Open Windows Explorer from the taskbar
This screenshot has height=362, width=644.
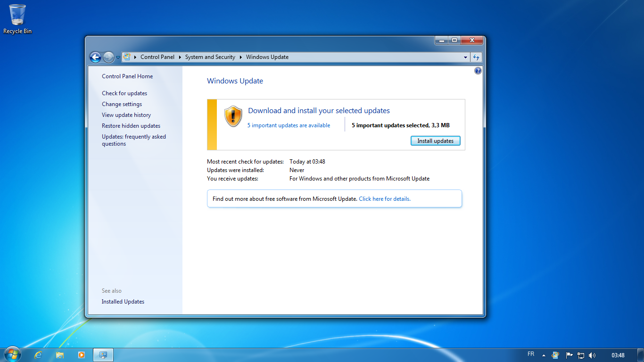pyautogui.click(x=60, y=355)
